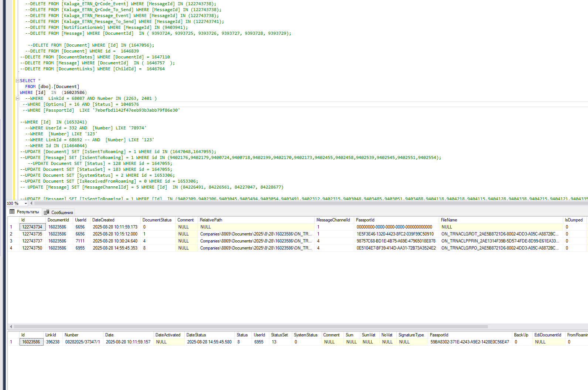Click the editor horizontal scroll left arrow
The image size is (588, 390).
(31, 203)
